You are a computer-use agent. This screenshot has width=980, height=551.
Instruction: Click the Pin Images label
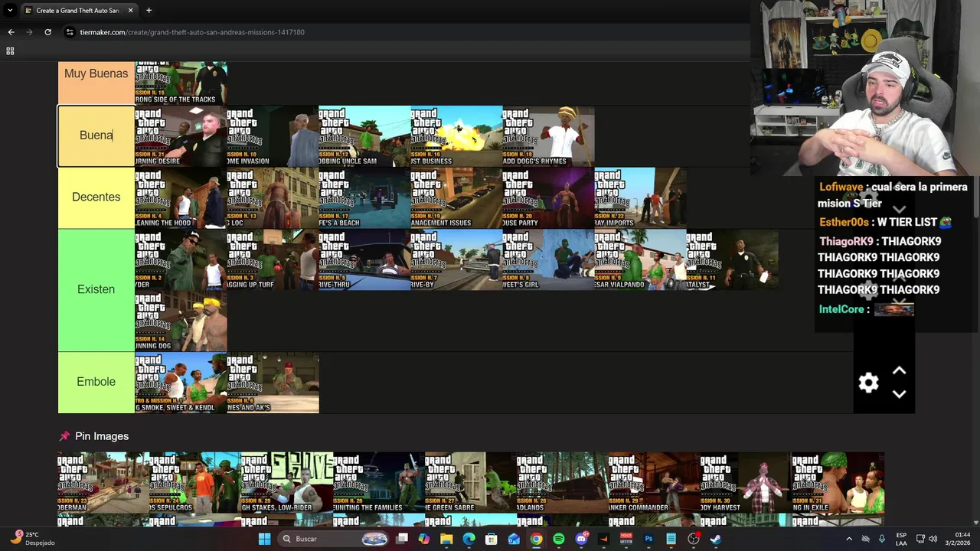click(x=102, y=436)
